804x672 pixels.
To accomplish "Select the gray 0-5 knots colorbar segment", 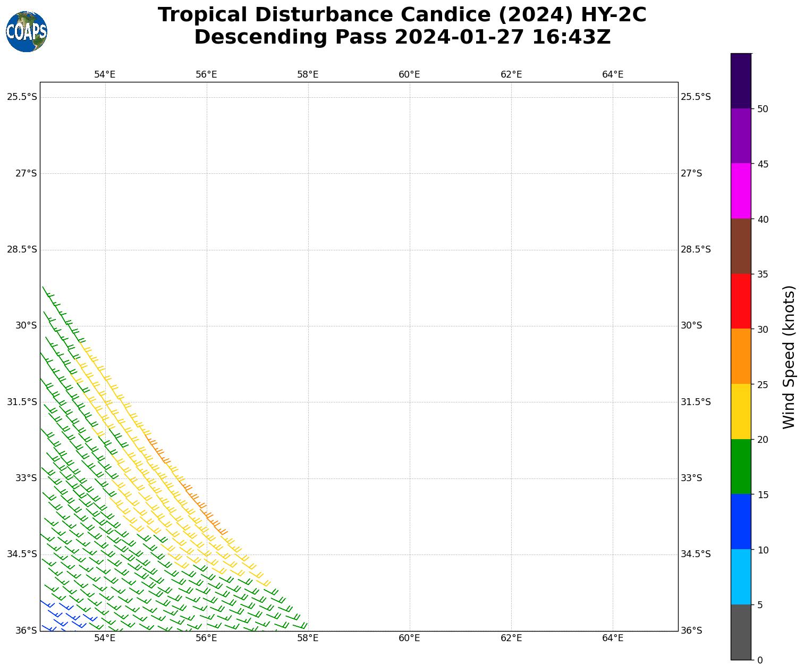I will click(741, 632).
